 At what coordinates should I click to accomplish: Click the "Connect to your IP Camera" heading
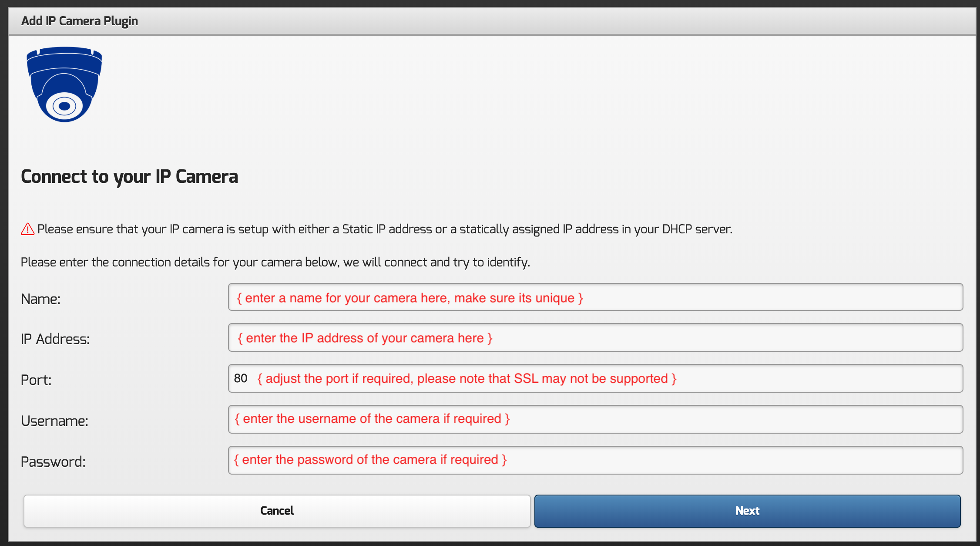pyautogui.click(x=129, y=177)
